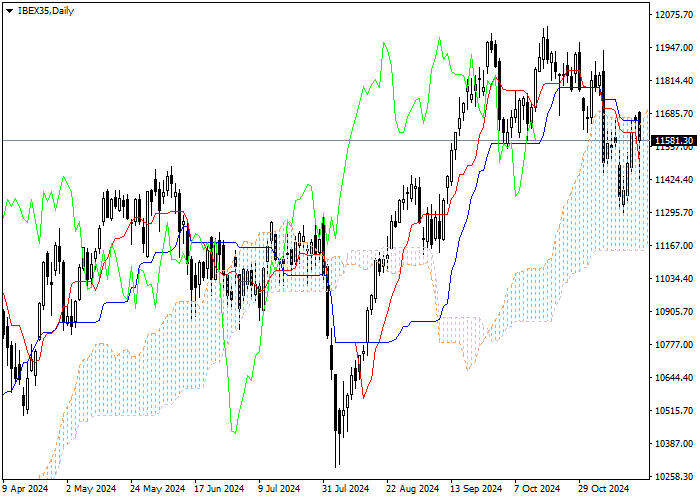This screenshot has height=500, width=700.
Task: Select the IBEX35,Daily chart title
Action: 46,11
